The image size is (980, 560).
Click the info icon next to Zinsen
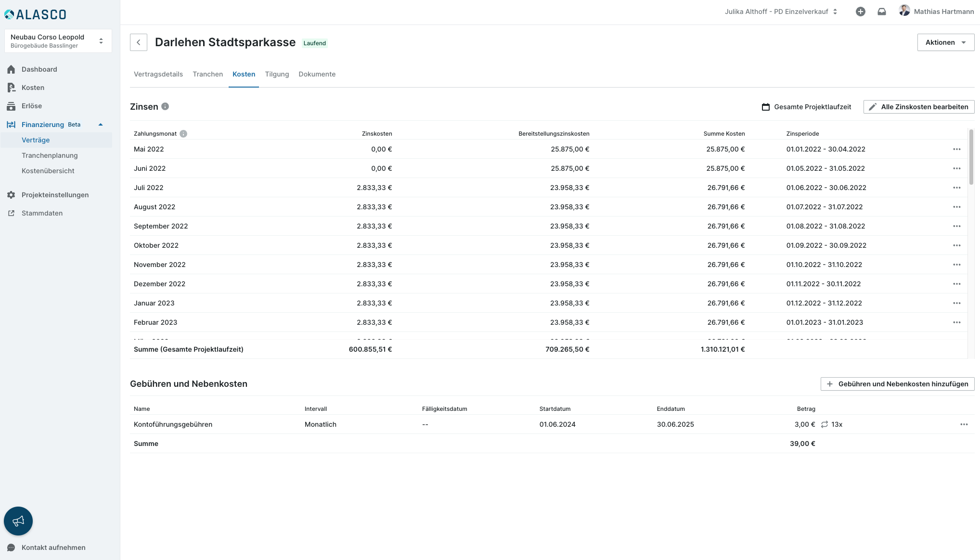tap(165, 106)
